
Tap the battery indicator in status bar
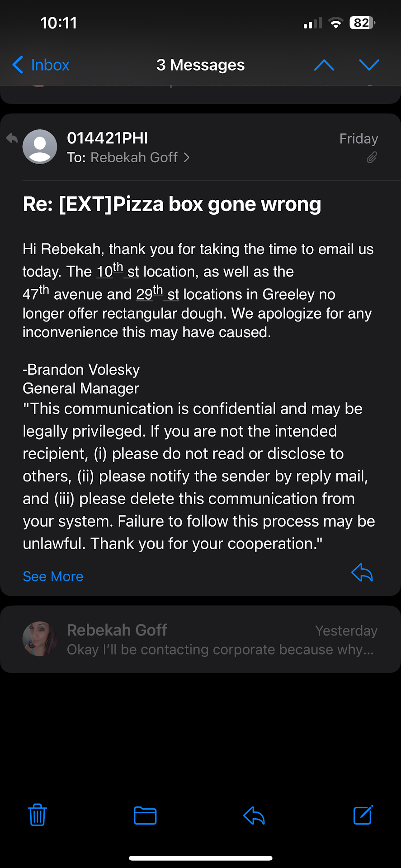tap(362, 23)
